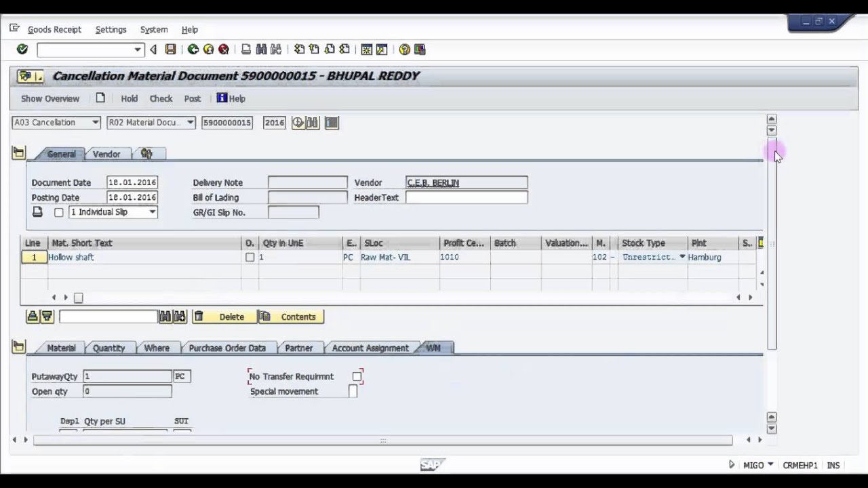Click the Find binoculars icon in the toolbar

click(261, 49)
